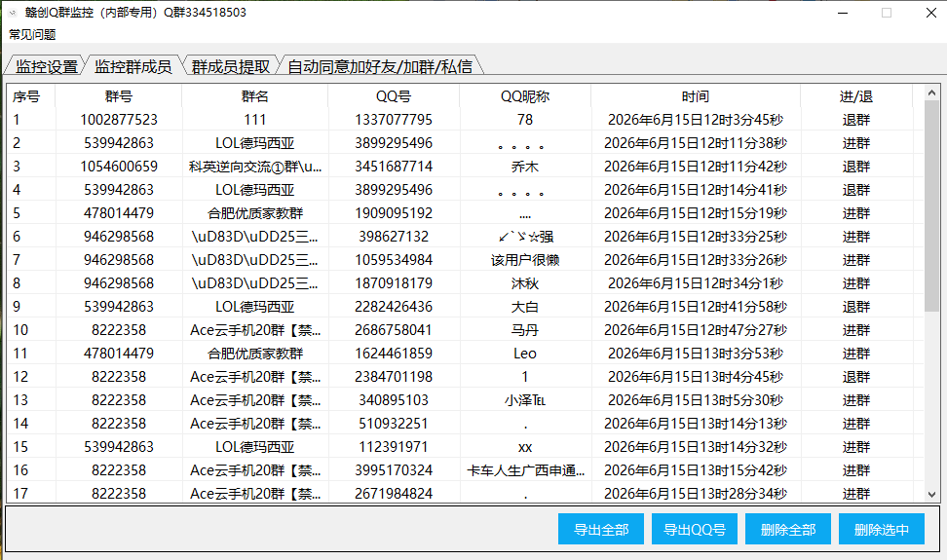Viewport: 947px width, 560px height.
Task: Switch to the 监控设置 tab
Action: [x=47, y=66]
